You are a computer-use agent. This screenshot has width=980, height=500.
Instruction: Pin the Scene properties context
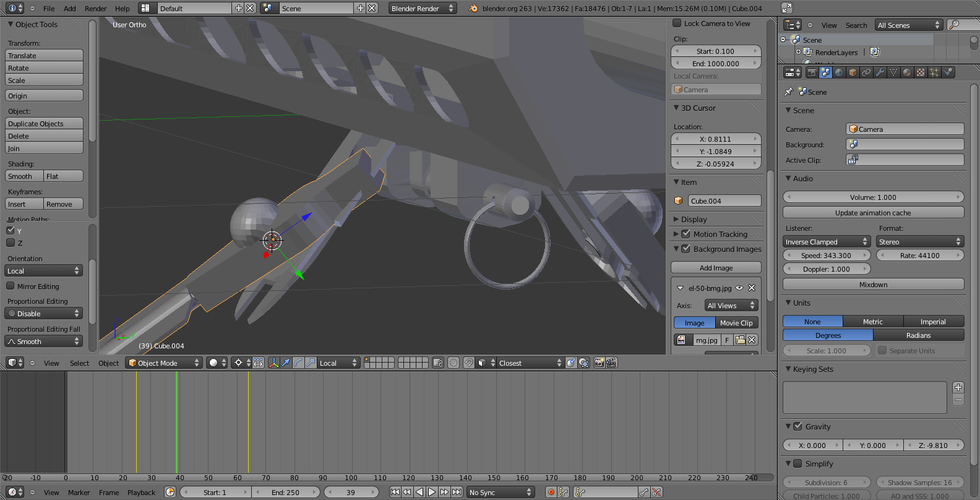pos(788,92)
